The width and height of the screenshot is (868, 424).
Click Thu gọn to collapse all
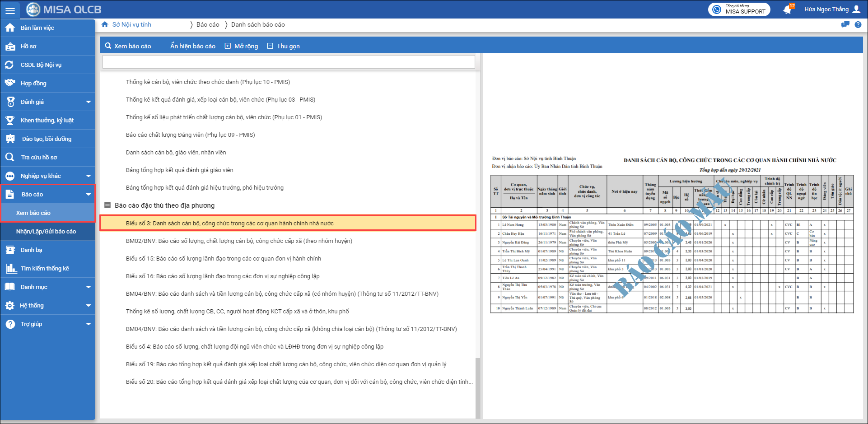pos(283,46)
